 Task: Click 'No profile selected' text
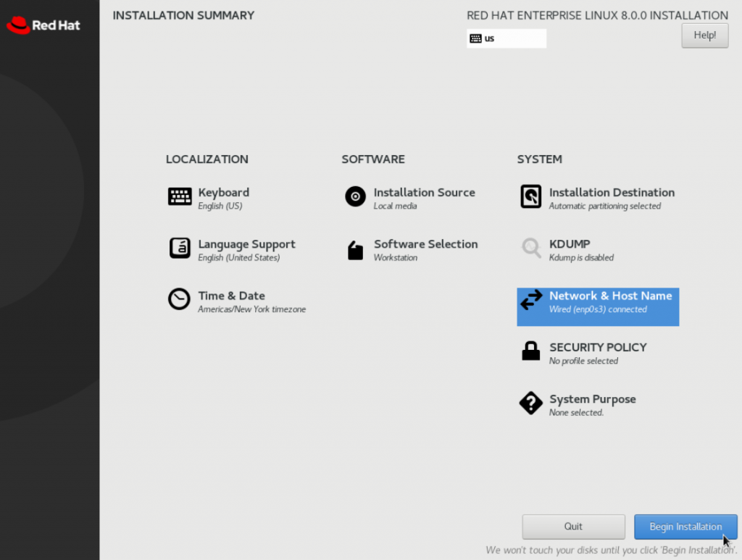pyautogui.click(x=583, y=360)
